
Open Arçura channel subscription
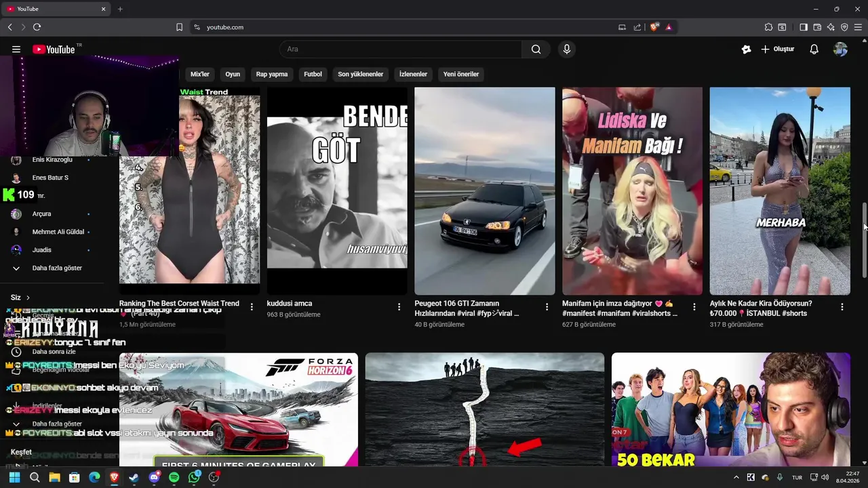tap(52, 213)
